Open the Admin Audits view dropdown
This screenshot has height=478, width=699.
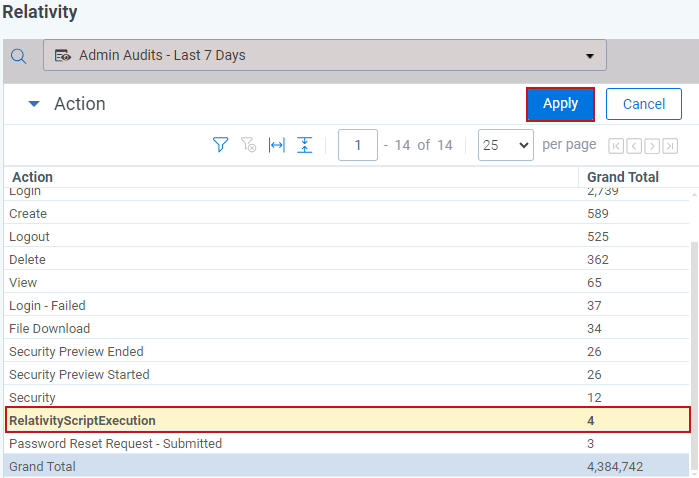click(x=325, y=55)
